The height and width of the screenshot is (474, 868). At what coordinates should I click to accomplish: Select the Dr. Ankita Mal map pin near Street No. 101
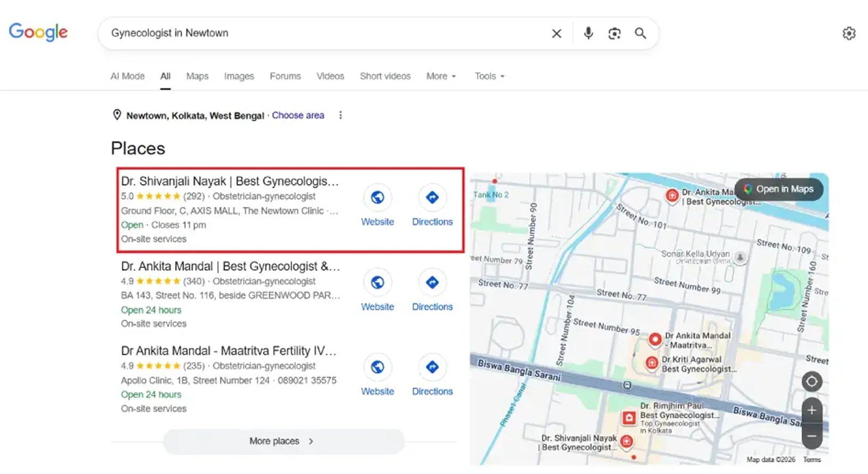672,195
